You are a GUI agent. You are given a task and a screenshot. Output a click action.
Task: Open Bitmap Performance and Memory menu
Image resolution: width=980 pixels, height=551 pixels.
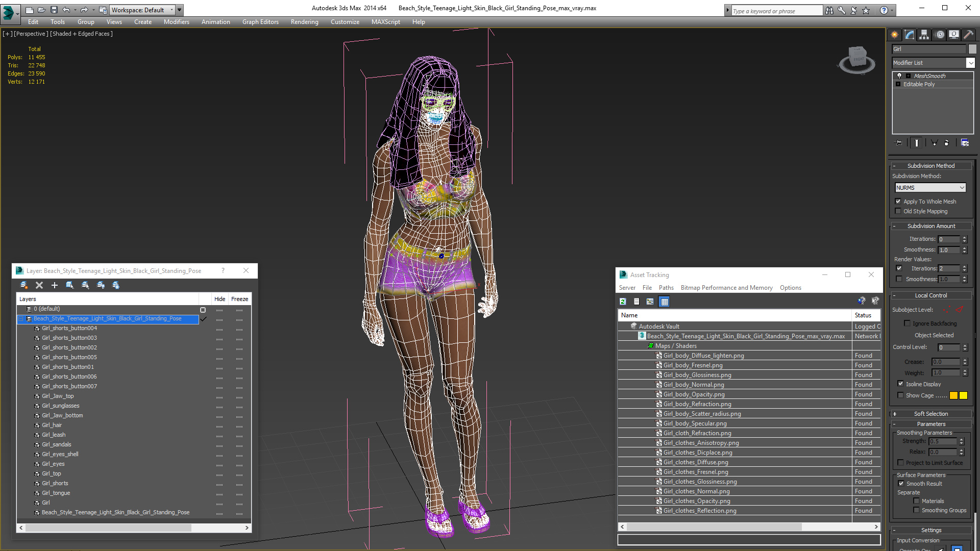tap(726, 288)
